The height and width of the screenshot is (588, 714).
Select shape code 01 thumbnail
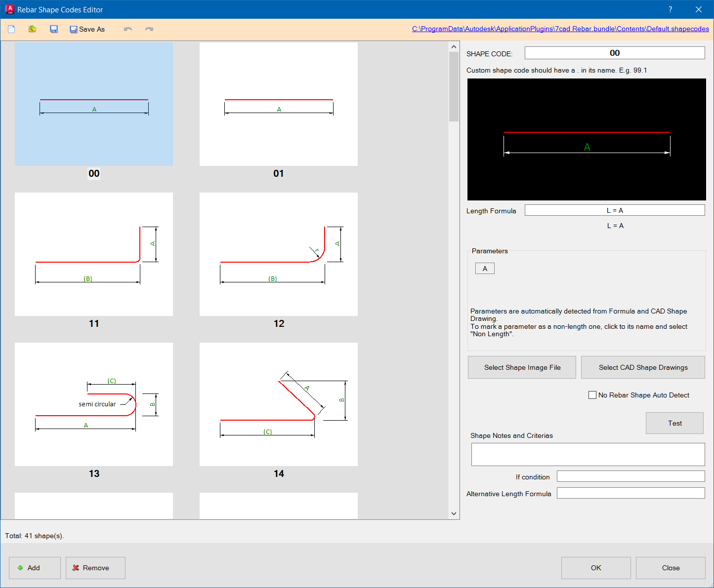278,104
